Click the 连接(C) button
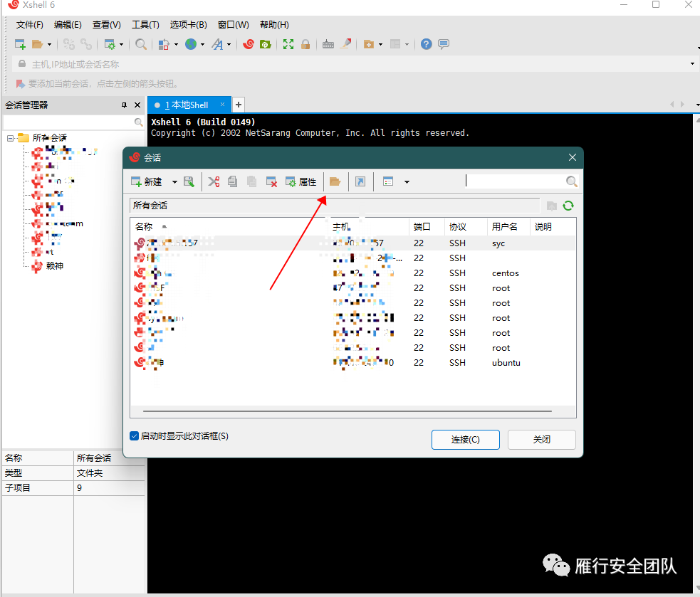The image size is (700, 597). point(465,440)
